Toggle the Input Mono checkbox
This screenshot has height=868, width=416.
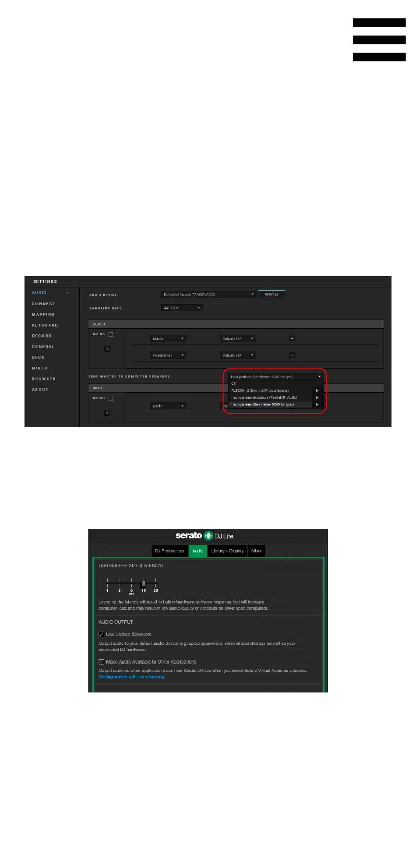click(x=111, y=398)
